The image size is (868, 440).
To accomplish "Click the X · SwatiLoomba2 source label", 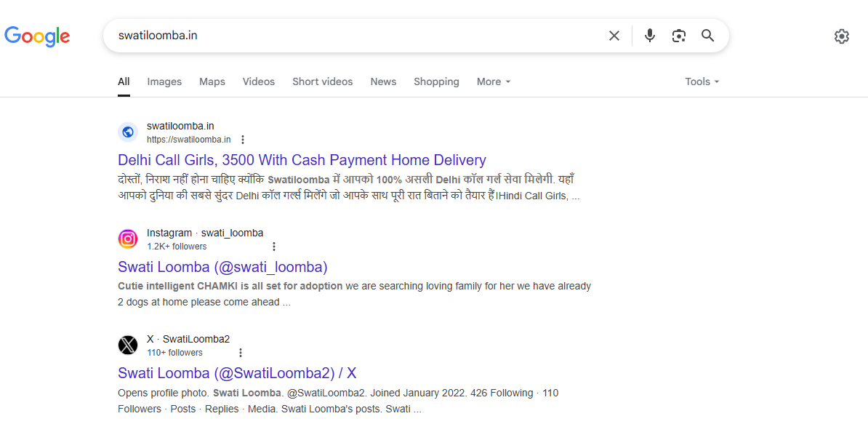I will [188, 339].
